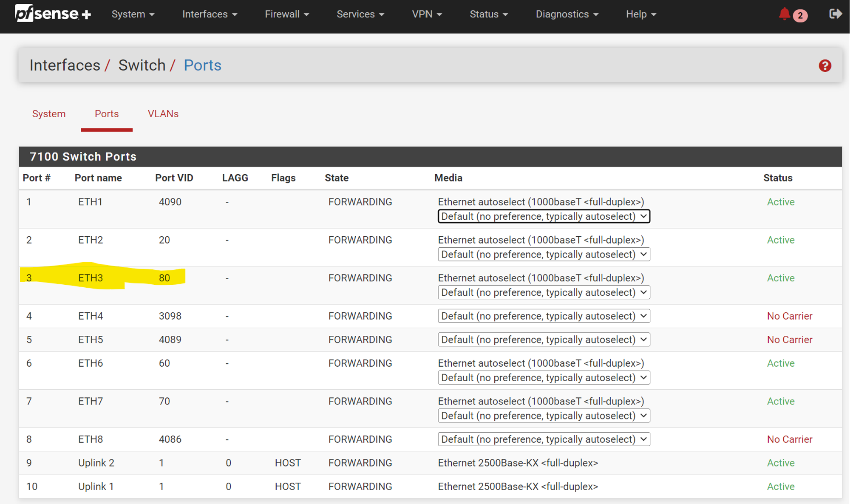The width and height of the screenshot is (850, 504).
Task: Expand ETH8 media selection dropdown
Action: (x=544, y=439)
